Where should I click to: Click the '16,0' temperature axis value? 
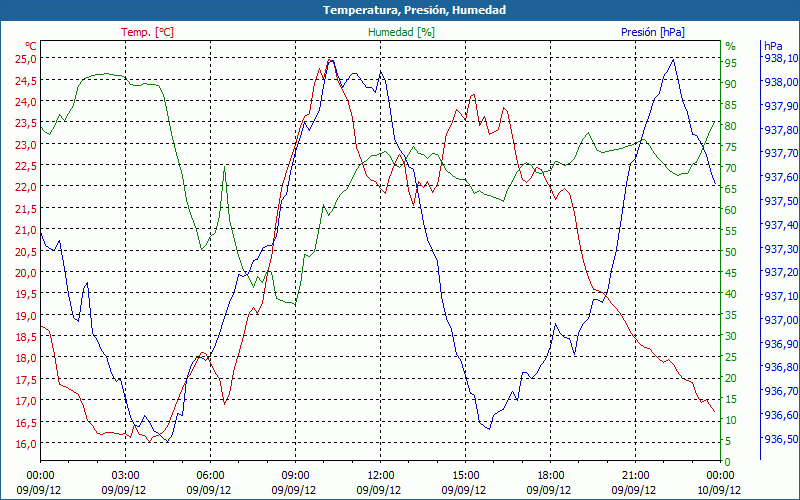click(x=25, y=444)
